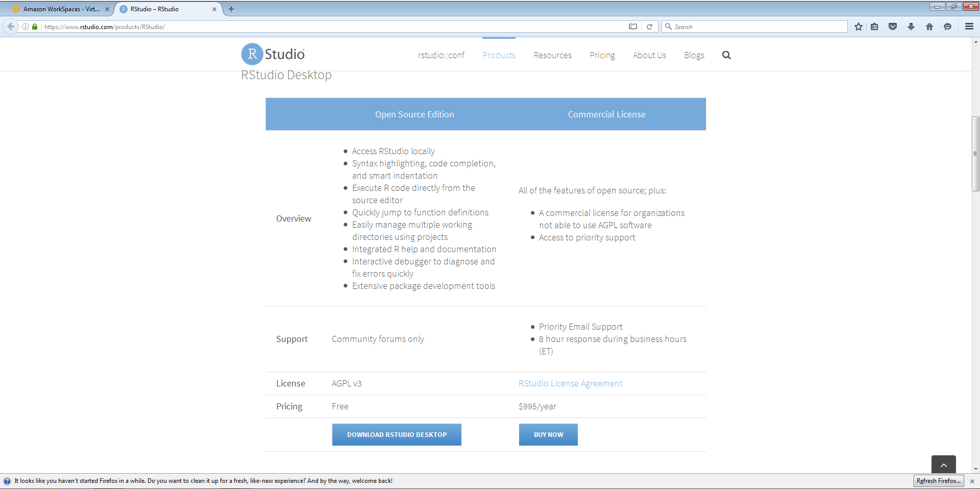
Task: Open the Products menu item
Action: click(x=499, y=55)
